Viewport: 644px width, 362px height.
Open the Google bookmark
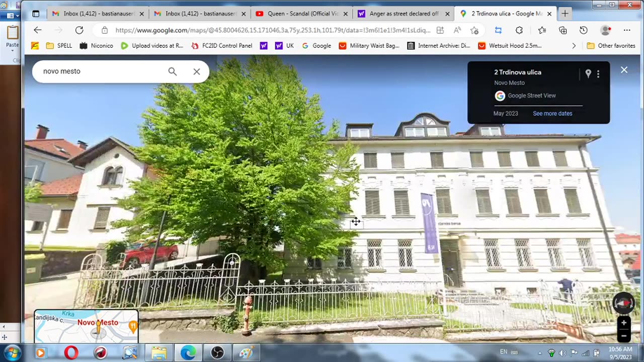(x=316, y=46)
